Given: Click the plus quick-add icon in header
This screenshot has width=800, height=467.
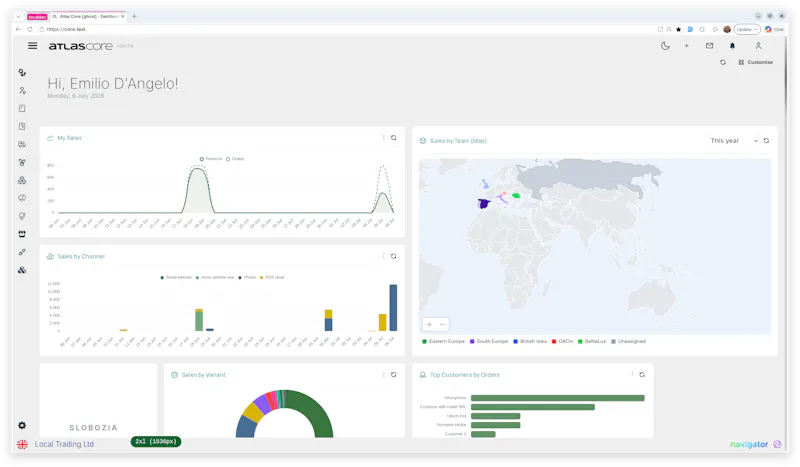Looking at the screenshot, I should [687, 46].
